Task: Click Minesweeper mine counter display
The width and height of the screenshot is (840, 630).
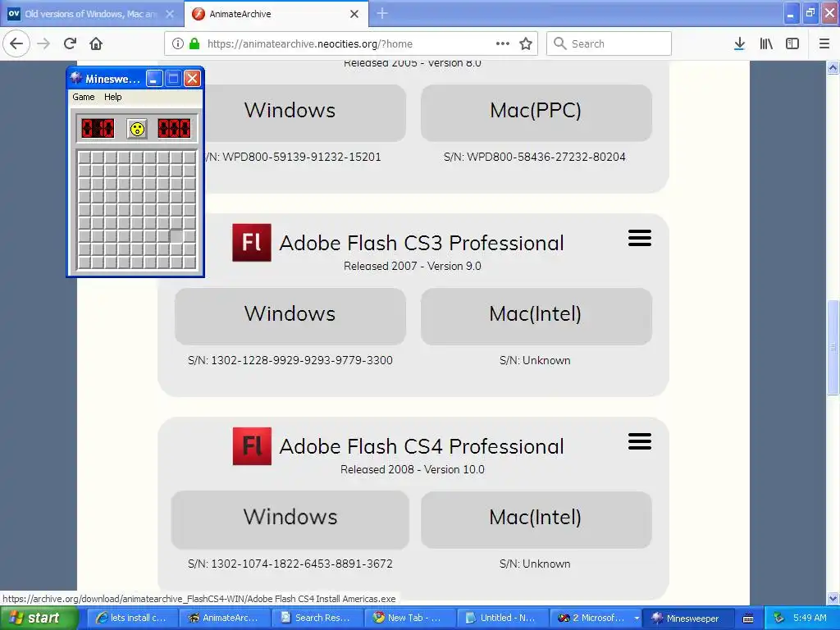Action: 98,129
